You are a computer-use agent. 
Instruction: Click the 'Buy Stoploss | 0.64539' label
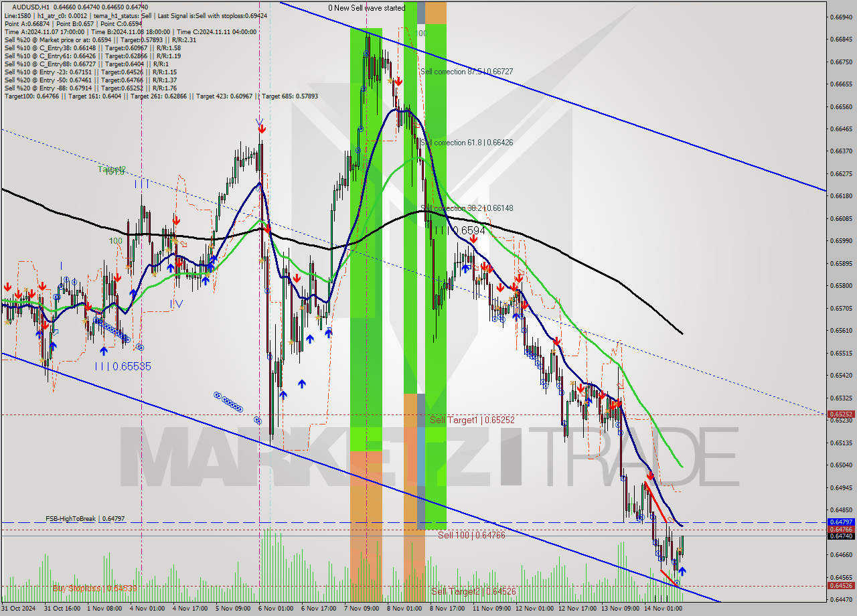[94, 588]
